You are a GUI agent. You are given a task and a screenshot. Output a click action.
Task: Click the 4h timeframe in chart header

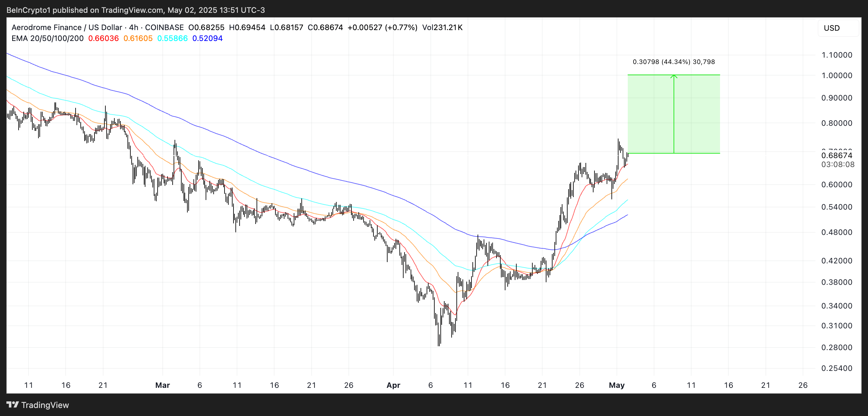click(134, 27)
